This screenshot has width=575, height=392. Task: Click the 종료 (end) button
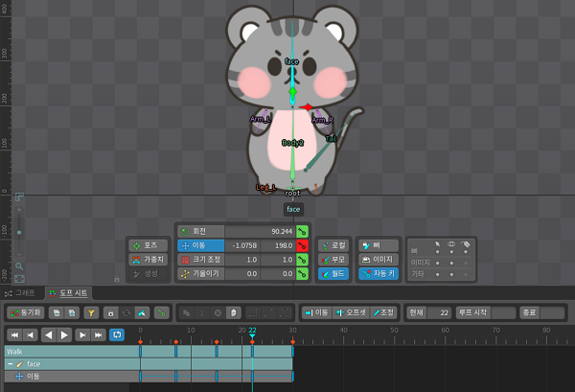coord(530,312)
